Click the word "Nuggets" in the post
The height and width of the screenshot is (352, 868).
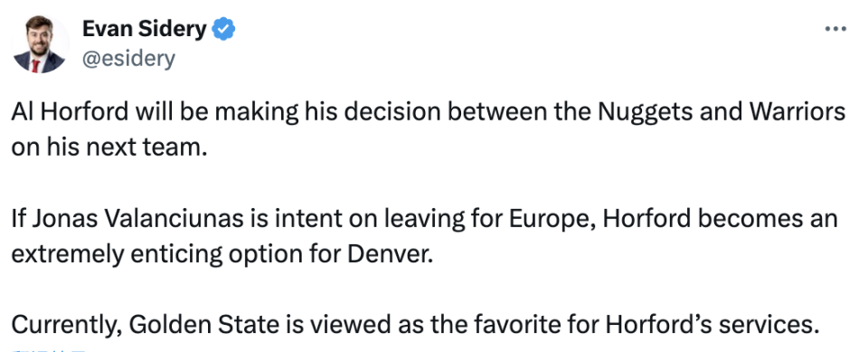tap(645, 113)
